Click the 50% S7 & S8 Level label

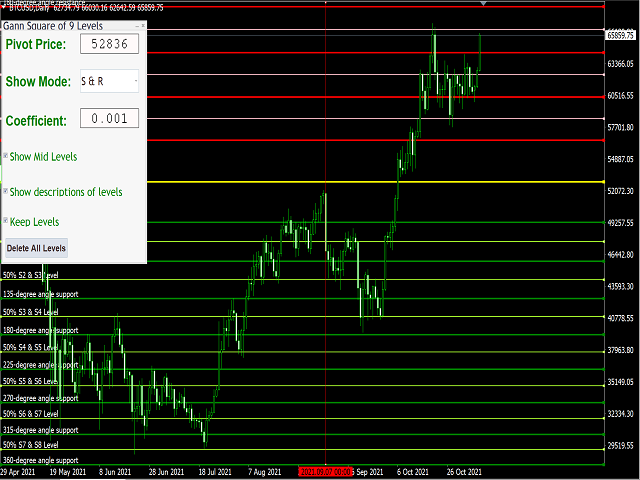32,444
